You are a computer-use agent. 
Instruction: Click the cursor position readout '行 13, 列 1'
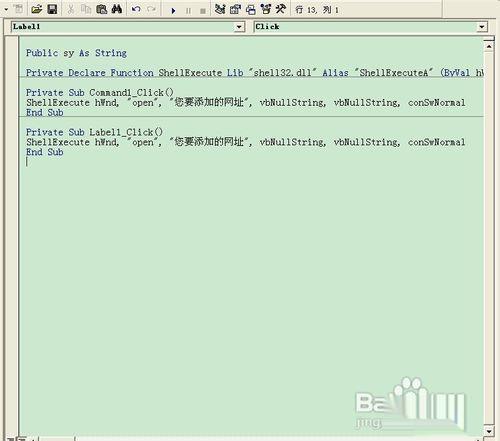[317, 10]
